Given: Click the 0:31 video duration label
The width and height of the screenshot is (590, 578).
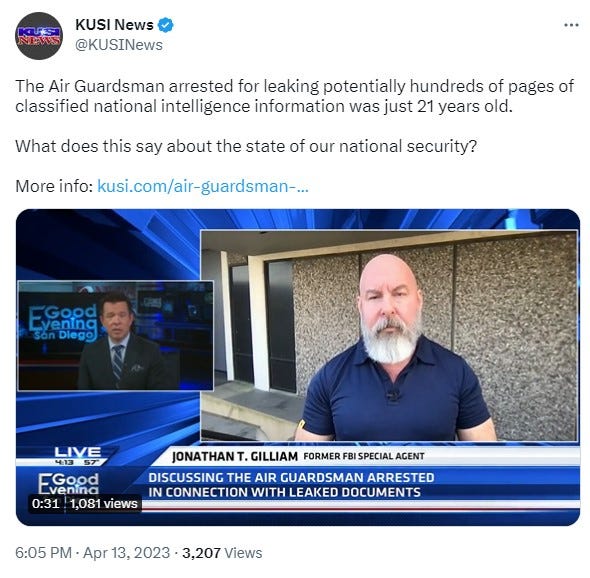Looking at the screenshot, I should pos(46,503).
